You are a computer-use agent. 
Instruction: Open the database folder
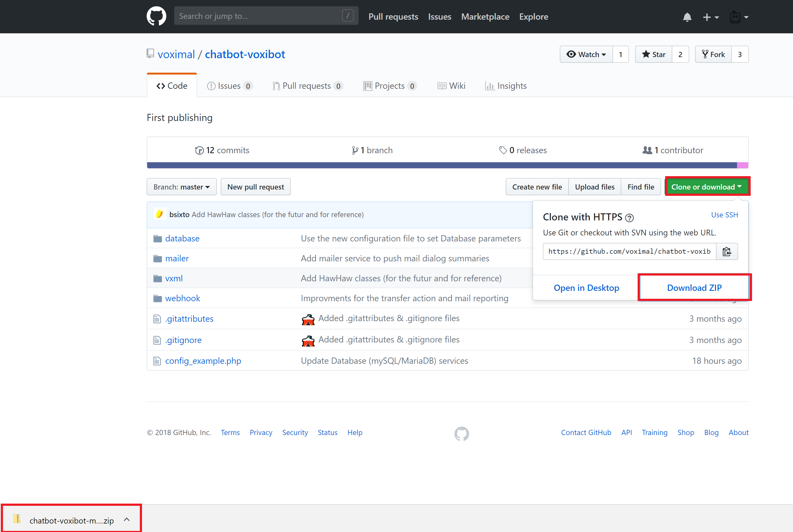(x=182, y=238)
